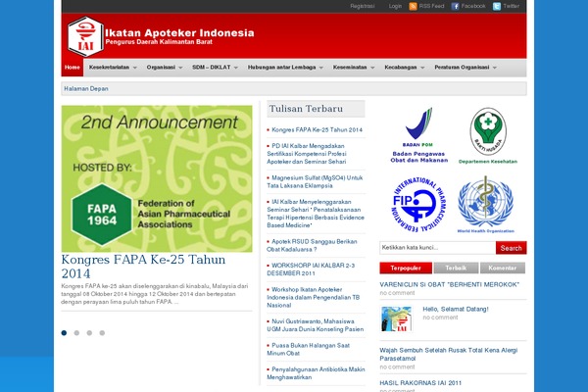The height and width of the screenshot is (392, 588).
Task: Select the first slider dot
Action: point(64,333)
